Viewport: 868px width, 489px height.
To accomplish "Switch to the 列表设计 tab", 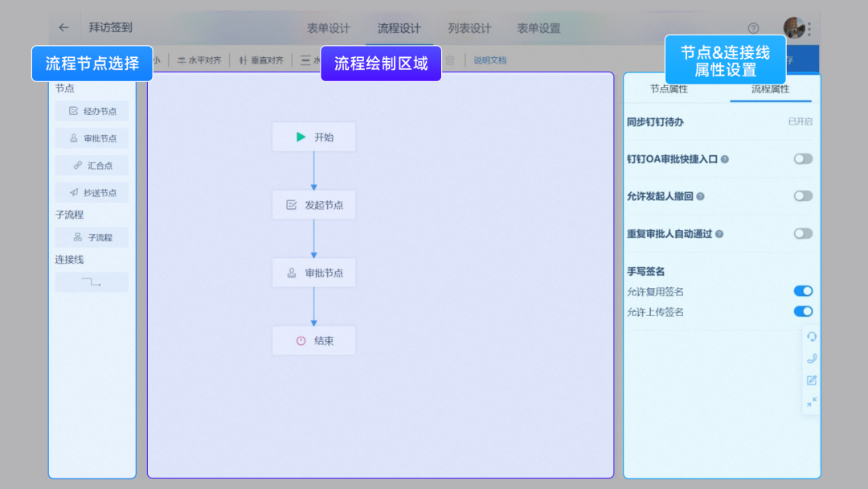I will [470, 27].
